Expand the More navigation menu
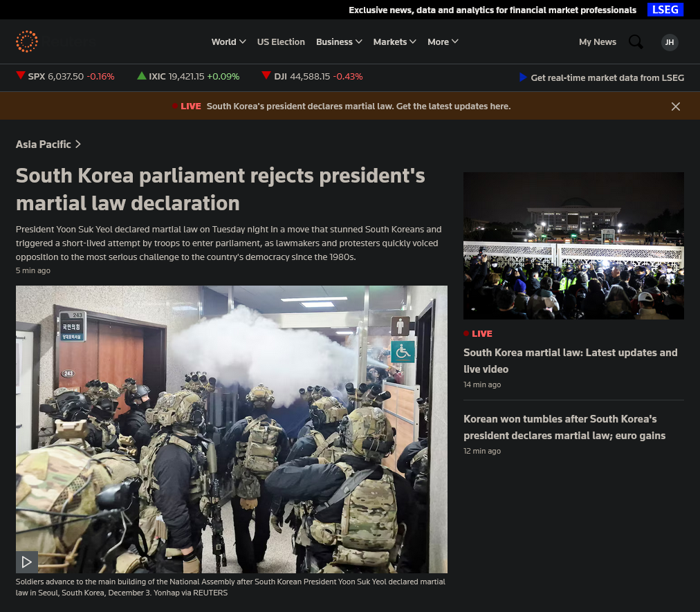The image size is (700, 612). tap(443, 42)
